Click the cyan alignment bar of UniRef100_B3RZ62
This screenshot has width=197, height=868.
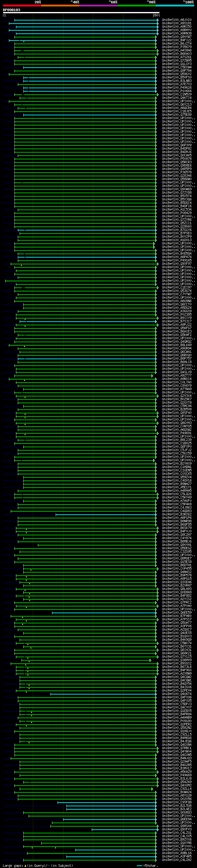(106, 515)
